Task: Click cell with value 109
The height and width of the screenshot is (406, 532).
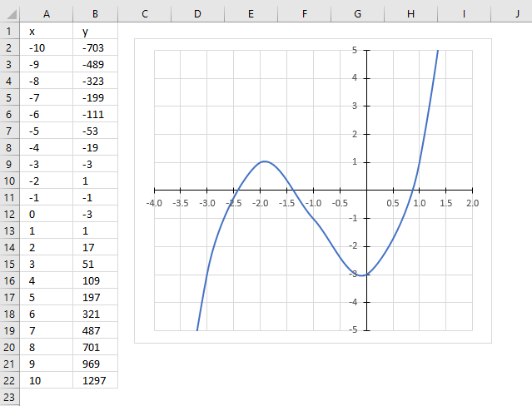Action: [95, 280]
